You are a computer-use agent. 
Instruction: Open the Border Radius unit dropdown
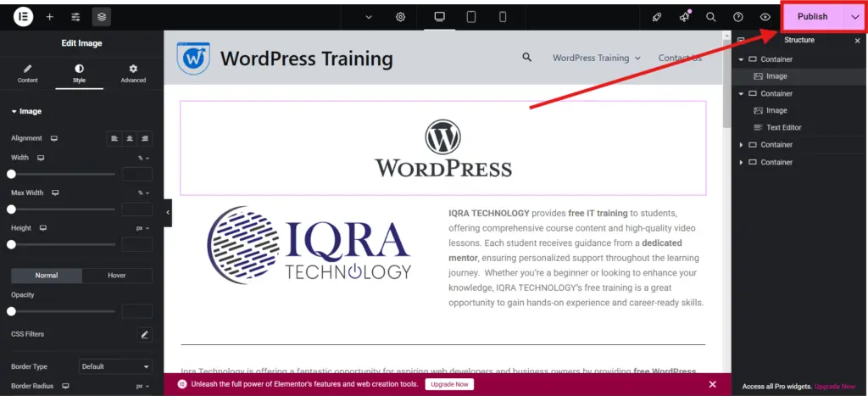pyautogui.click(x=142, y=386)
